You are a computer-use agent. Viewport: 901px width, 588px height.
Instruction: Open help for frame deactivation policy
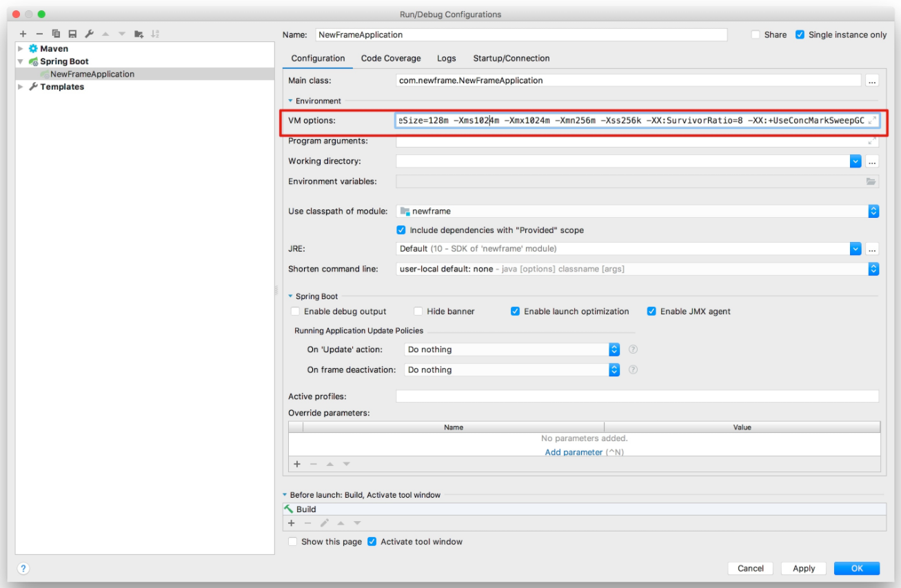click(x=633, y=369)
